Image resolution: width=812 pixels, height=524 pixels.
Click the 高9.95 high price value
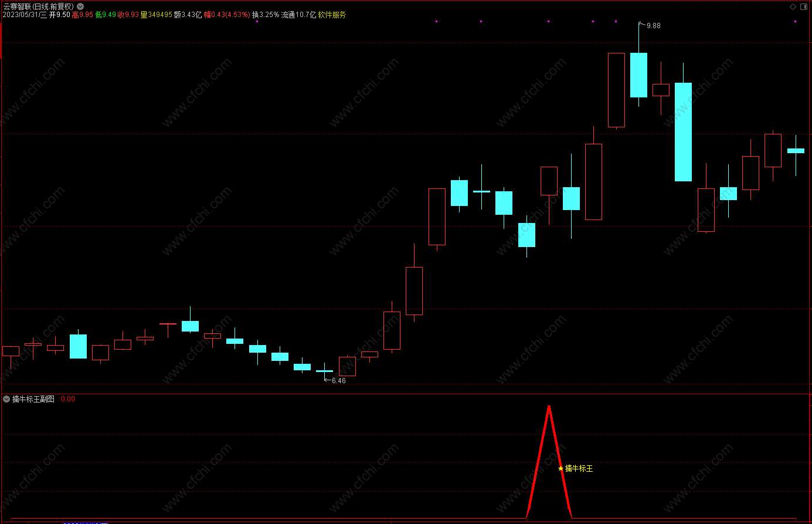click(83, 15)
